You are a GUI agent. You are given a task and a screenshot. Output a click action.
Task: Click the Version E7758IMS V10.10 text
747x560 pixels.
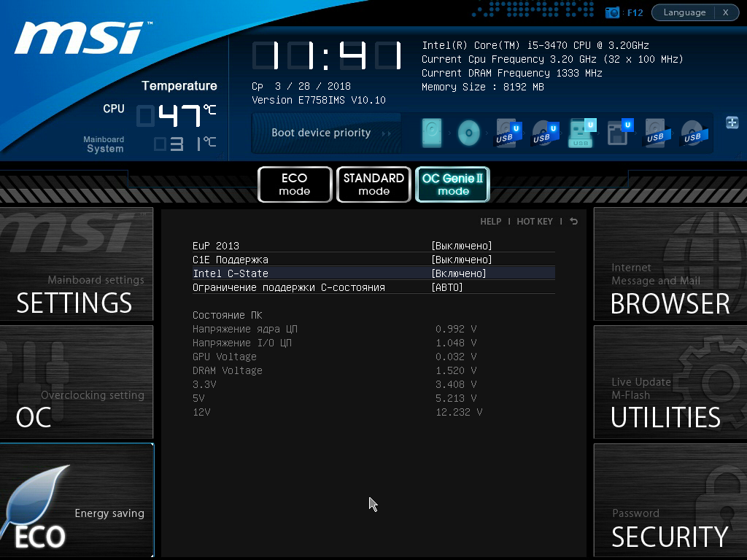click(319, 100)
